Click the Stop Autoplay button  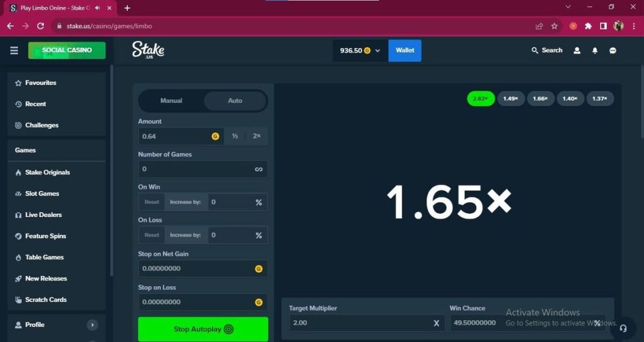(203, 329)
